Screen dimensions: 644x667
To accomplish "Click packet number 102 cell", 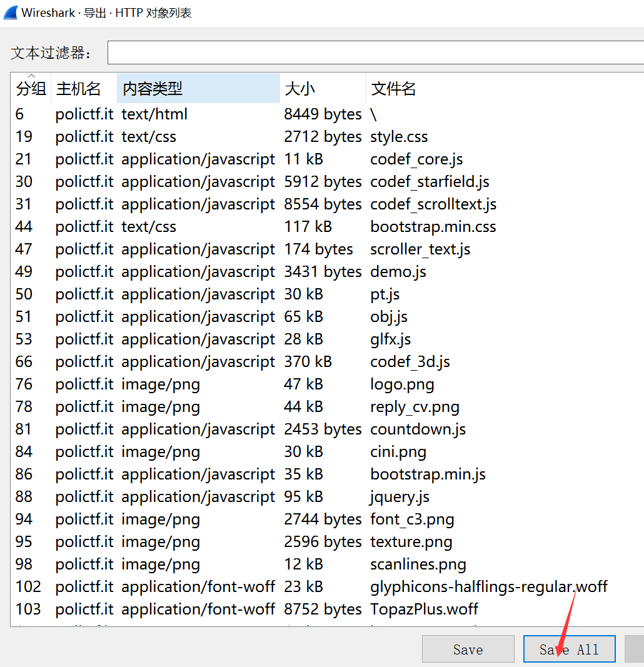I will (28, 586).
